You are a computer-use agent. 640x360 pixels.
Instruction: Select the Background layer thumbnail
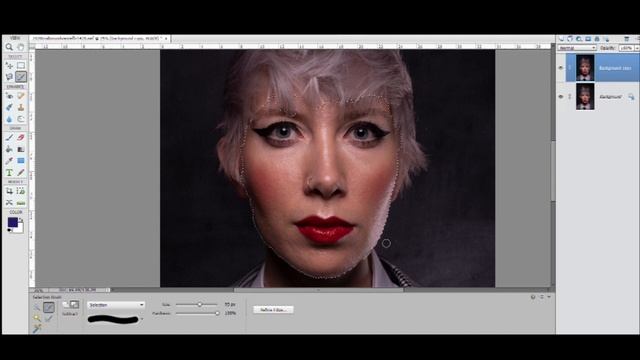tap(585, 97)
